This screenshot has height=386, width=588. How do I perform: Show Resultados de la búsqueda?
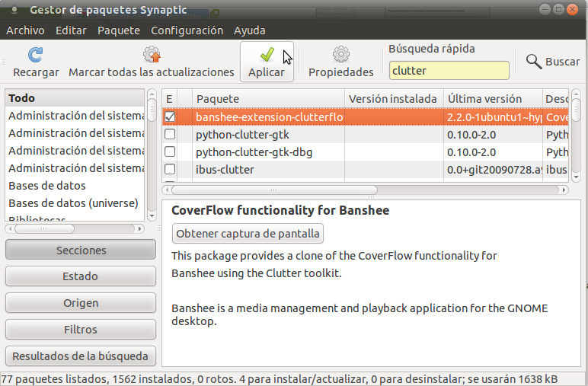(81, 356)
